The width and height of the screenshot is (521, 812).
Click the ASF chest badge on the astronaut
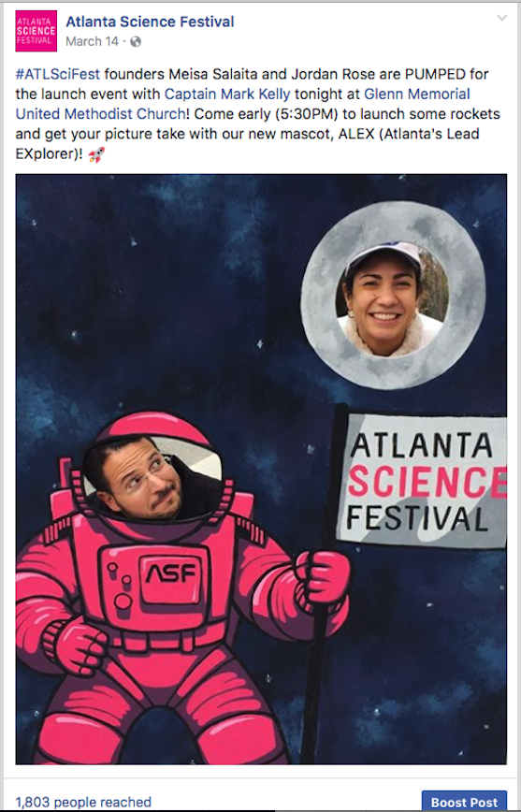pos(170,573)
